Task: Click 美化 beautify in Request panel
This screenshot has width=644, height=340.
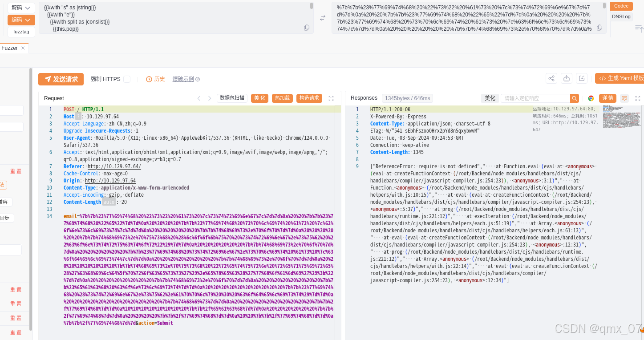Action: [x=259, y=98]
